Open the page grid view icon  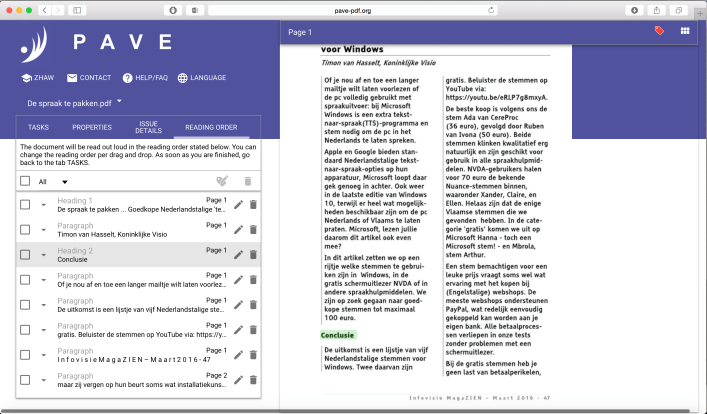(685, 31)
